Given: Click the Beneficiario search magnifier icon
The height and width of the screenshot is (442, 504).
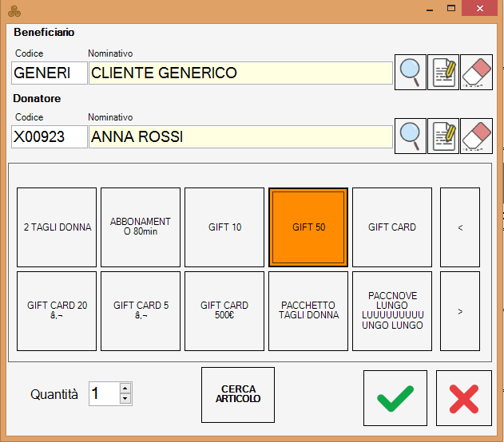Looking at the screenshot, I should click(411, 73).
